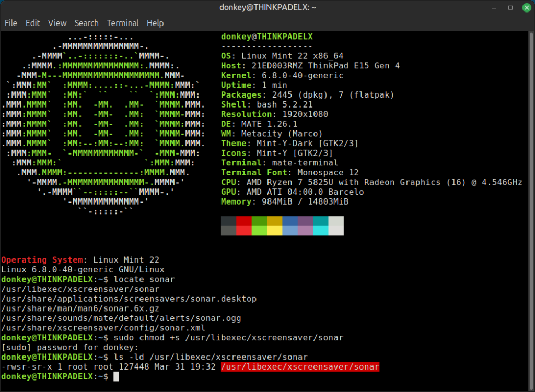Viewport: 535px width, 392px height.
Task: Click the yellow swatch in the color palette
Action: [275, 225]
